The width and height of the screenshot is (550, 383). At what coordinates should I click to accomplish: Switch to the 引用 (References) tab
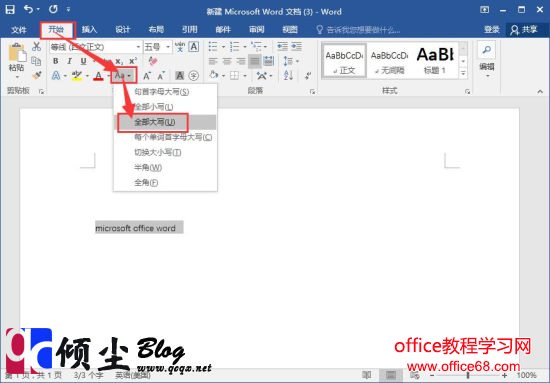[x=190, y=30]
